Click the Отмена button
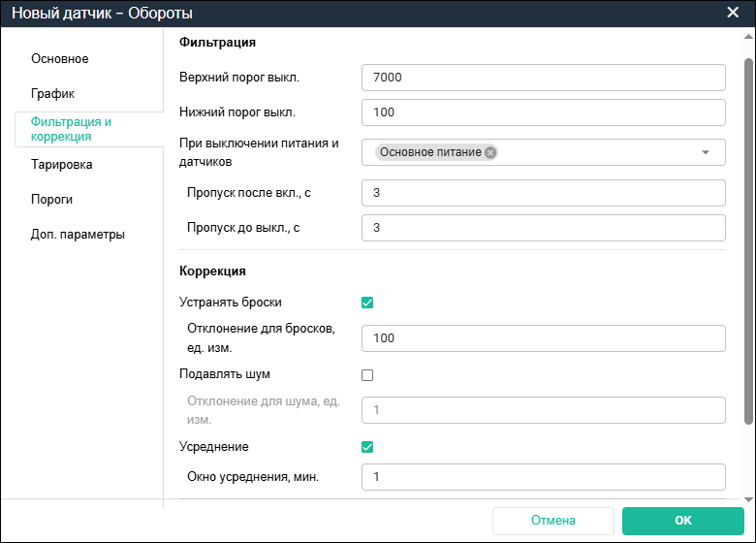This screenshot has width=756, height=543. [553, 521]
